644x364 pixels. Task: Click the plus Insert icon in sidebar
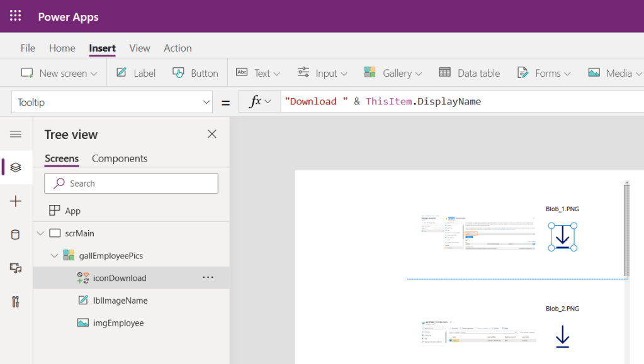tap(16, 201)
